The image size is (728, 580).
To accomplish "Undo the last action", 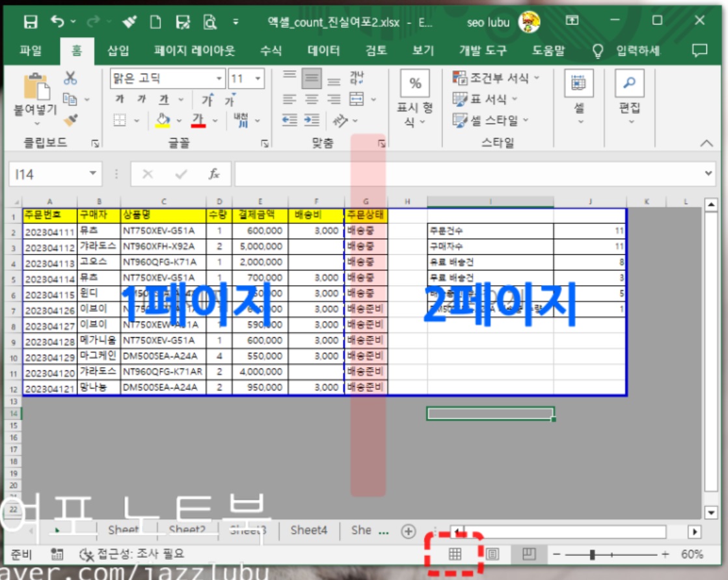I will tap(57, 21).
